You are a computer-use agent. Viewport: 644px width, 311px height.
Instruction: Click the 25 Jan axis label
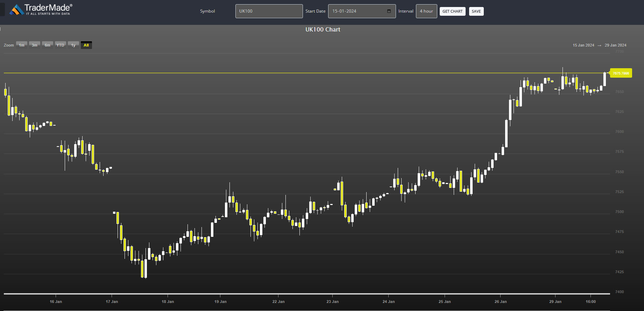click(x=445, y=302)
